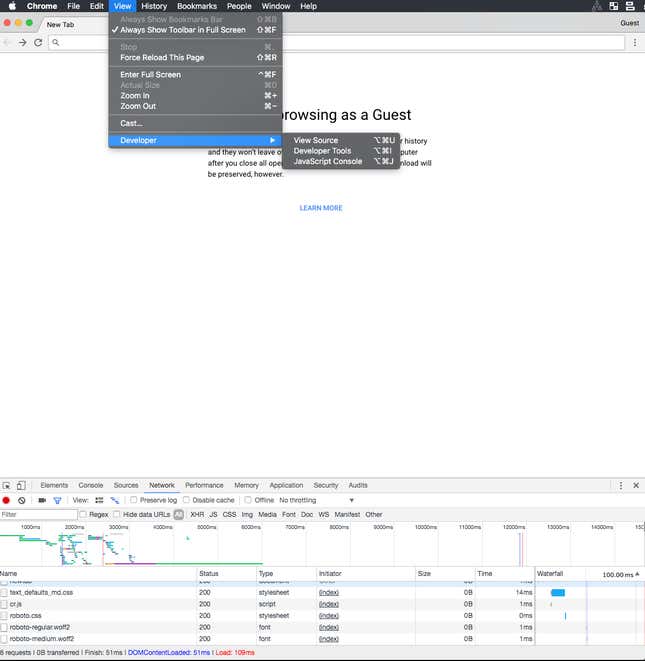Switch to the Sources tab

coord(126,485)
